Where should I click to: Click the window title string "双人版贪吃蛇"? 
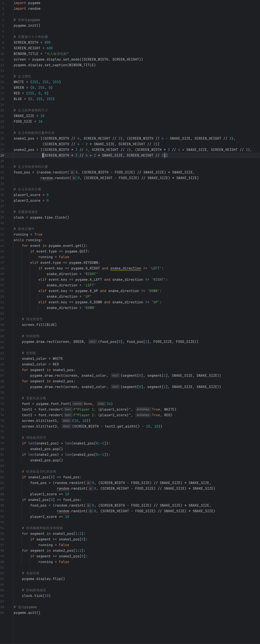pos(56,54)
